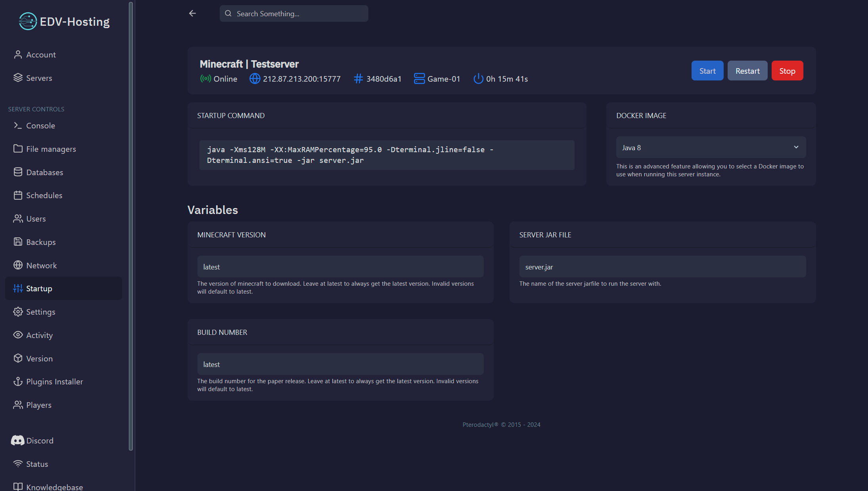Viewport: 868px width, 491px height.
Task: Click the Backups save icon
Action: tap(18, 242)
